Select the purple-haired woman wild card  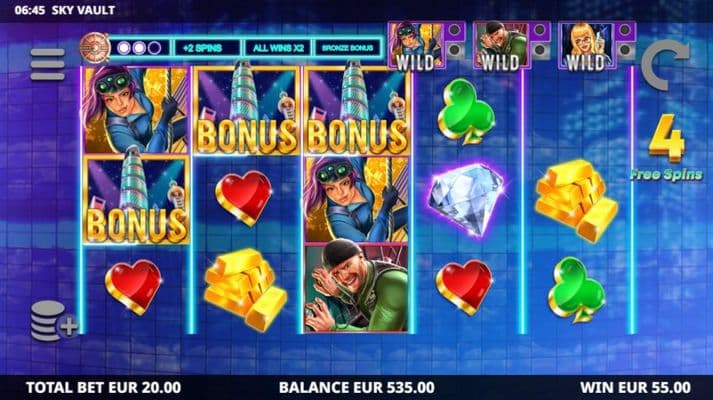[x=417, y=47]
